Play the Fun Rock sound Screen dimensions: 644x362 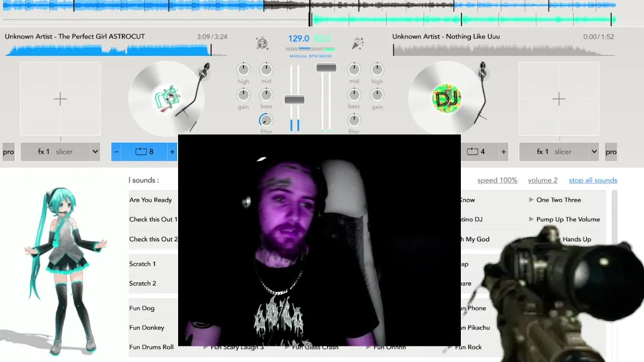pos(468,347)
